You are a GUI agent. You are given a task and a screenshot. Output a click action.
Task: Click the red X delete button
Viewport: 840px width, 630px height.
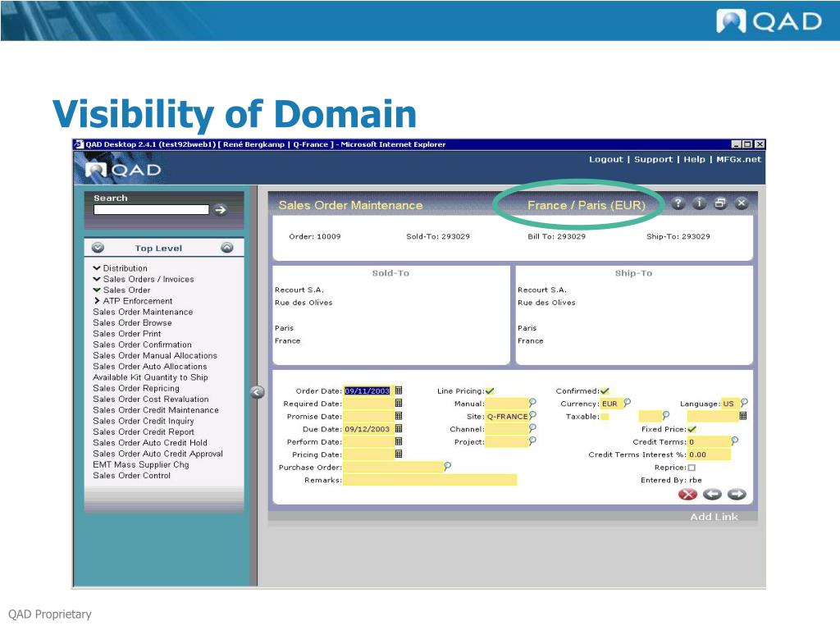pos(688,494)
